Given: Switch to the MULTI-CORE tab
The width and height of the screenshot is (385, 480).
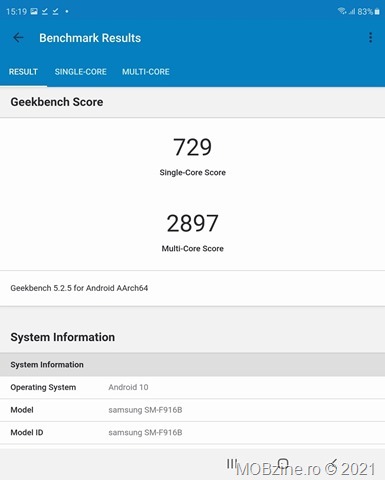Looking at the screenshot, I should pyautogui.click(x=146, y=72).
